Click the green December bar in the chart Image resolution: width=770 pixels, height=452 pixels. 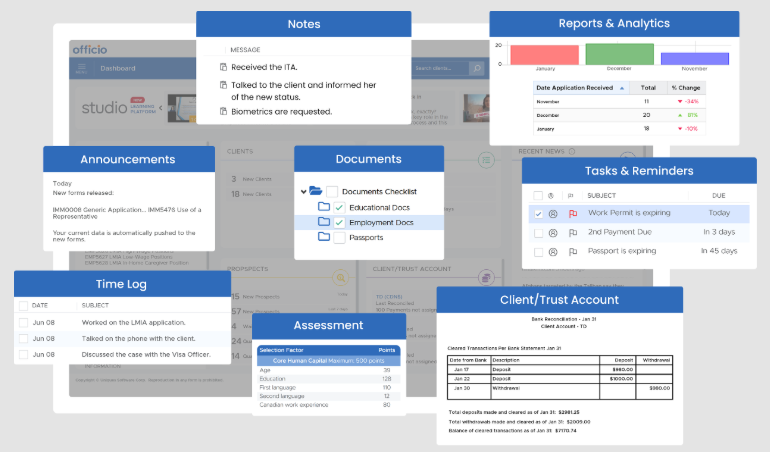(619, 54)
